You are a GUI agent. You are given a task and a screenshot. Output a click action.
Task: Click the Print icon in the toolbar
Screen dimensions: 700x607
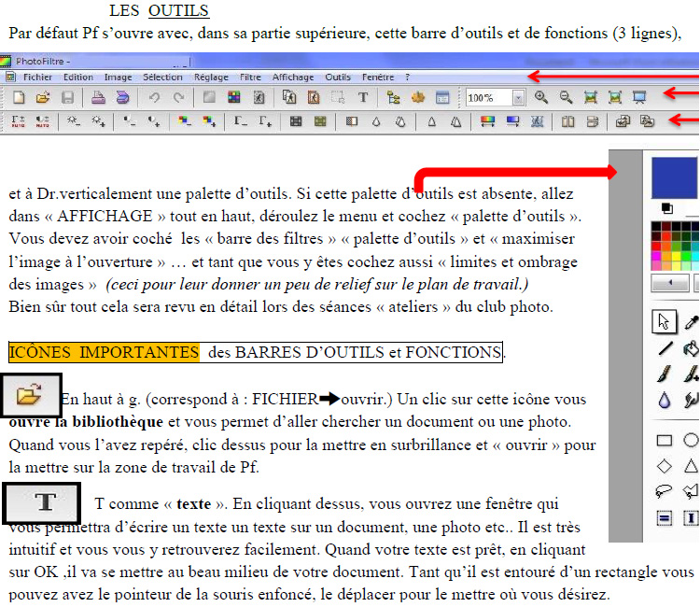(98, 97)
